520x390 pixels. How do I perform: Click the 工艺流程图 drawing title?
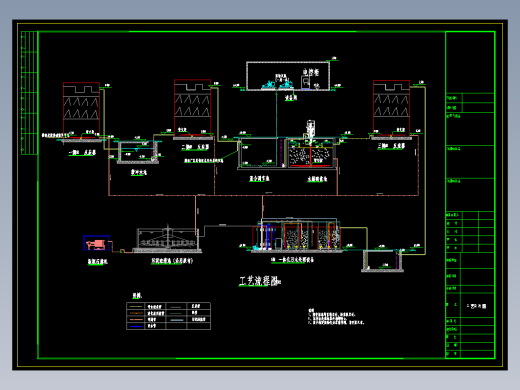(259, 281)
